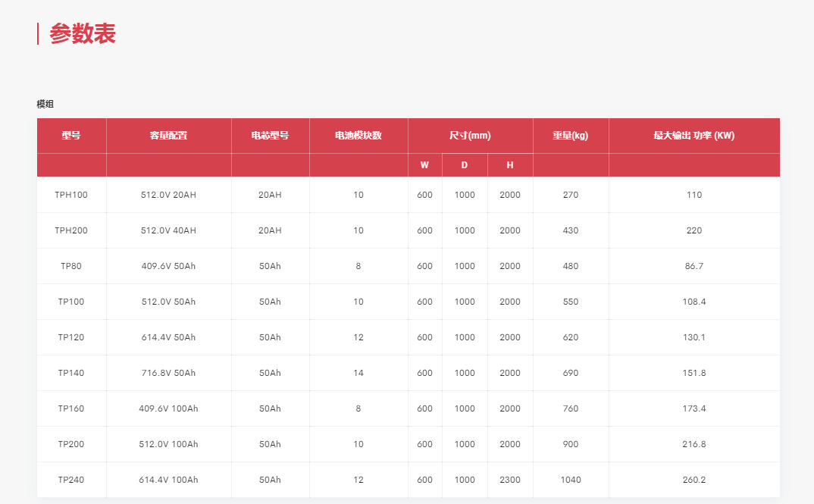The width and height of the screenshot is (814, 504).
Task: Click the 512.0V 20AH capacity cell
Action: click(169, 195)
